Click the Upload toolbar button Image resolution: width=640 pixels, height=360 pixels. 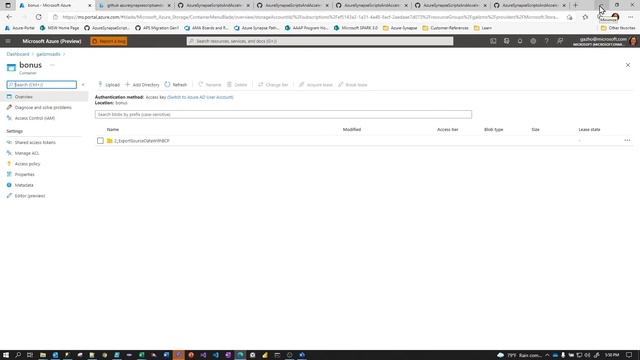click(x=109, y=84)
